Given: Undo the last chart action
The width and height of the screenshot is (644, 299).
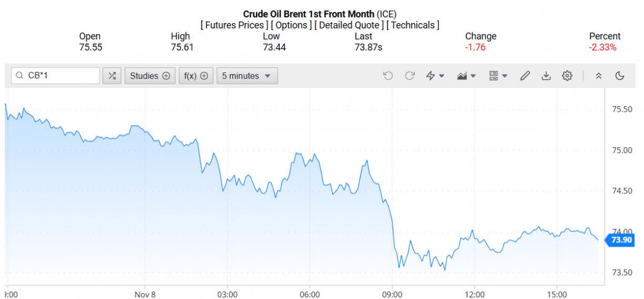Looking at the screenshot, I should 388,76.
